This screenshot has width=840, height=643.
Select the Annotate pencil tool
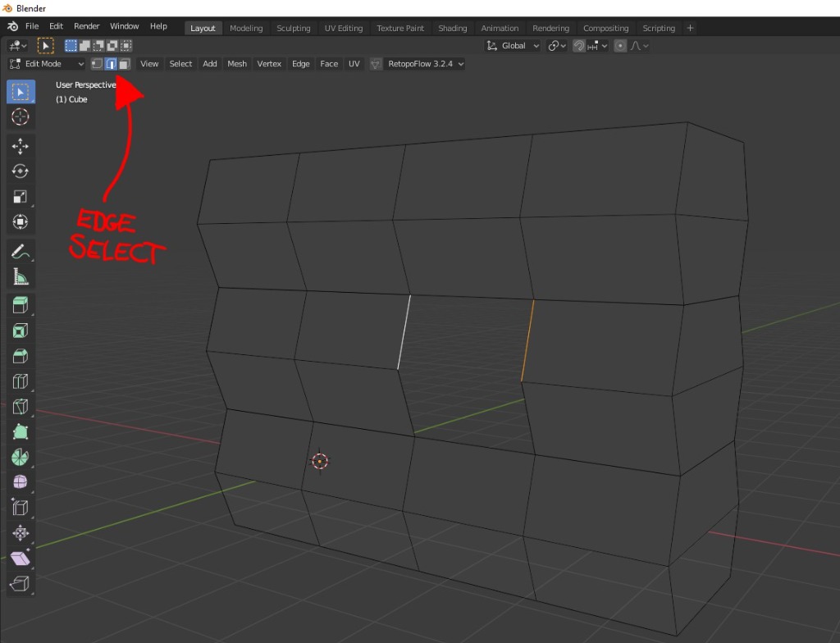pos(21,251)
